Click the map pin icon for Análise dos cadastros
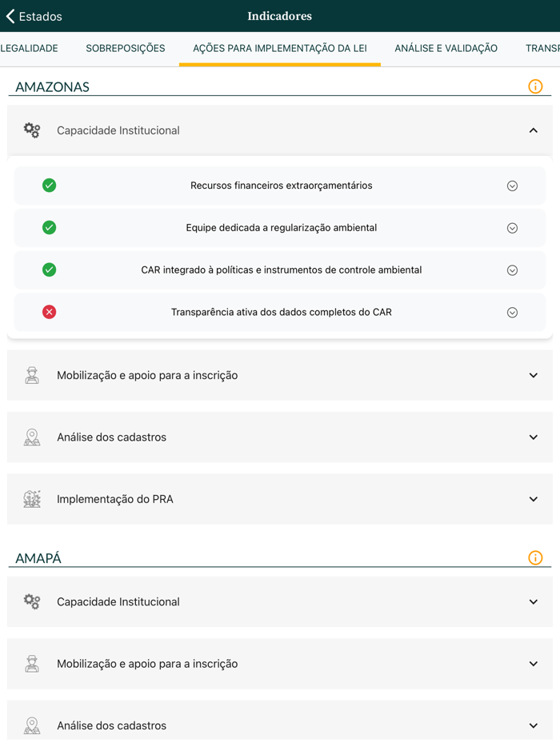 pyautogui.click(x=31, y=437)
